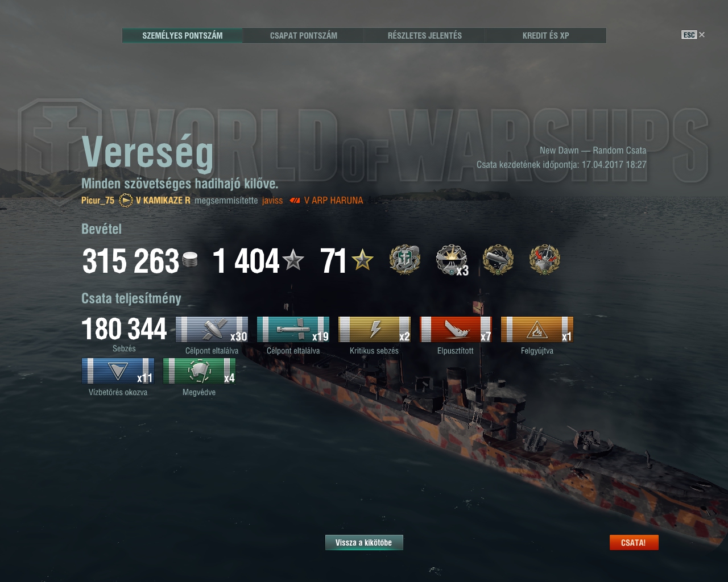
Task: Click the player name Picur_75
Action: coord(98,200)
